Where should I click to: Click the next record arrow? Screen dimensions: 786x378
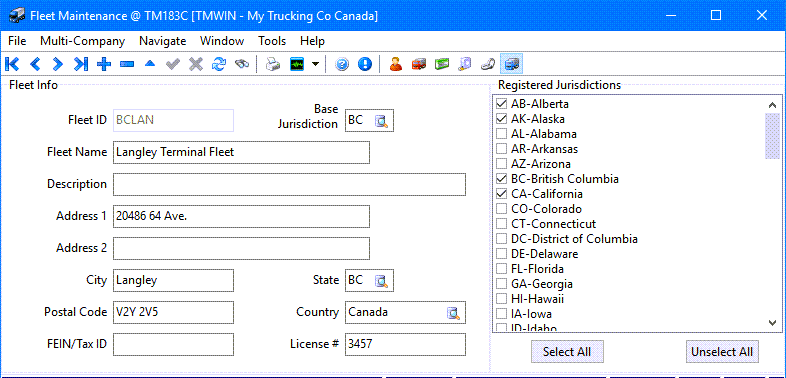click(58, 64)
